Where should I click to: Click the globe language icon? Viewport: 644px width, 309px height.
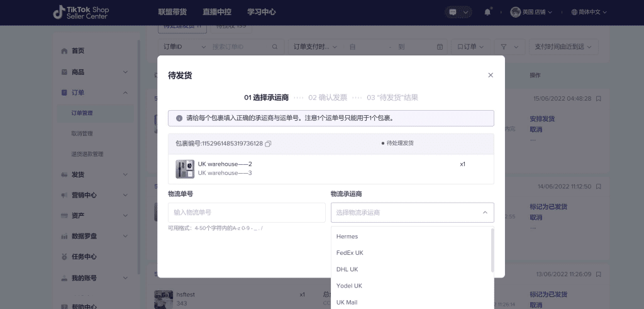574,13
